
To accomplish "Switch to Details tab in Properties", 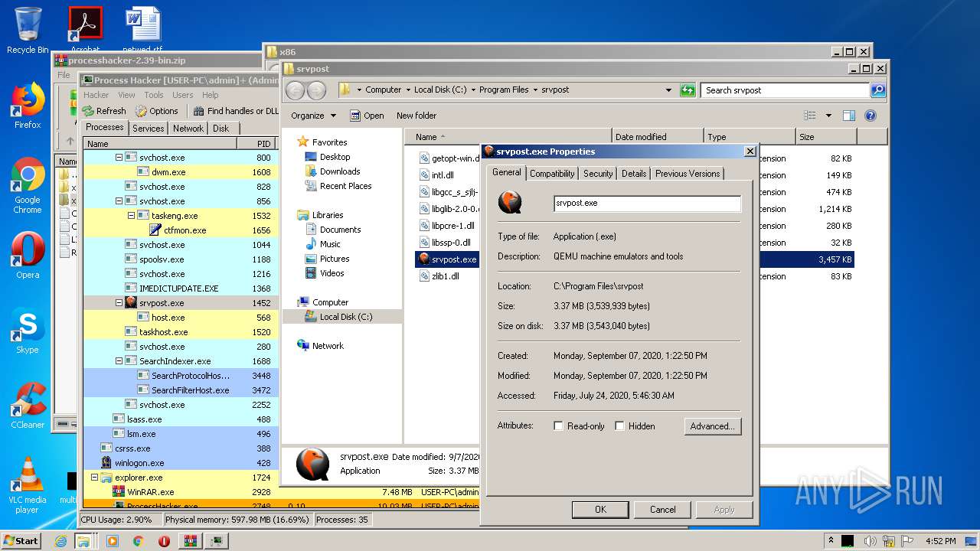I will (x=634, y=174).
